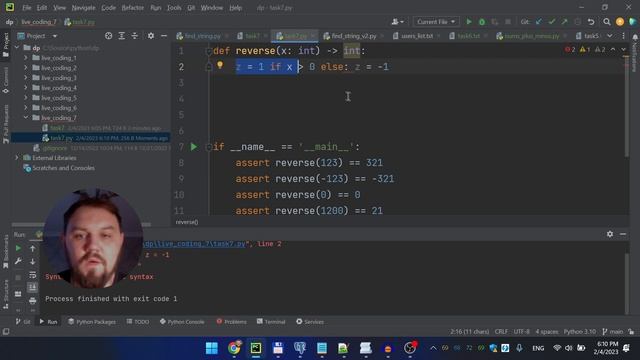Click the up arrow in Run panel toolbar
Viewport: 640px width, 360px height.
33,248
